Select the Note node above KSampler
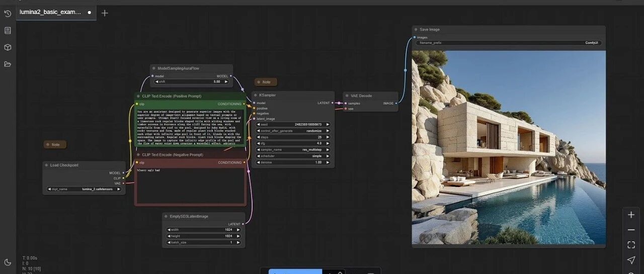Screen dimensions: 644x274 coord(266,82)
